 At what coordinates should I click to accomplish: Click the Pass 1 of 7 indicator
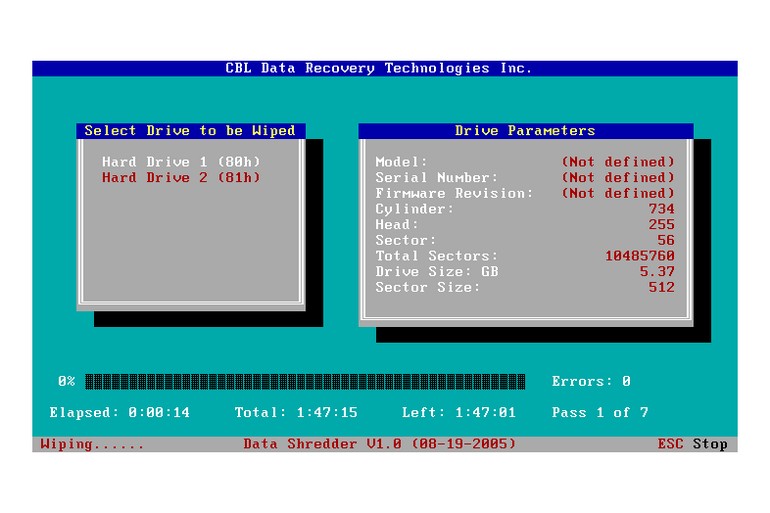pos(600,413)
